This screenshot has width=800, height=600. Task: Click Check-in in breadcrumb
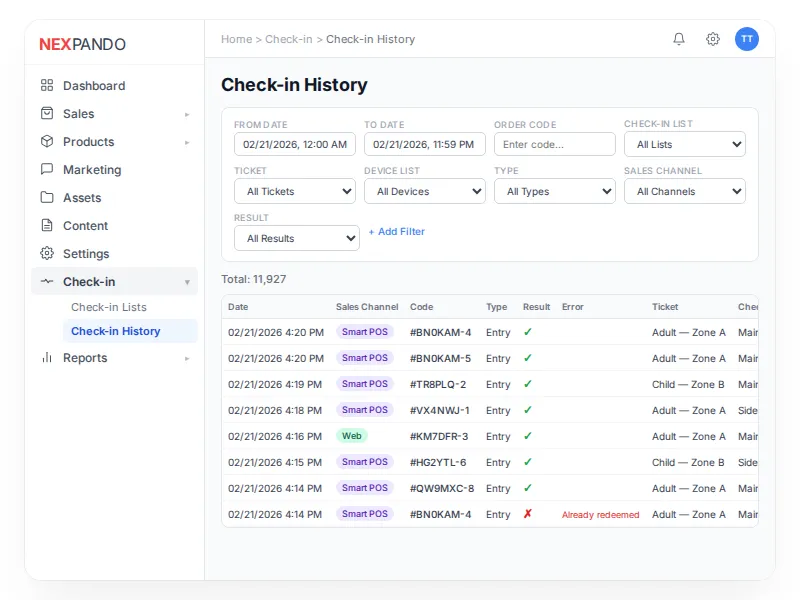point(289,39)
